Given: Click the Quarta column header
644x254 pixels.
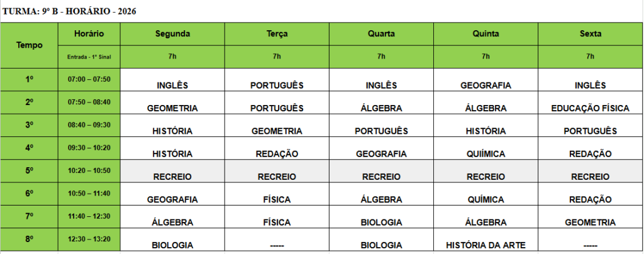Looking at the screenshot, I should click(381, 34).
